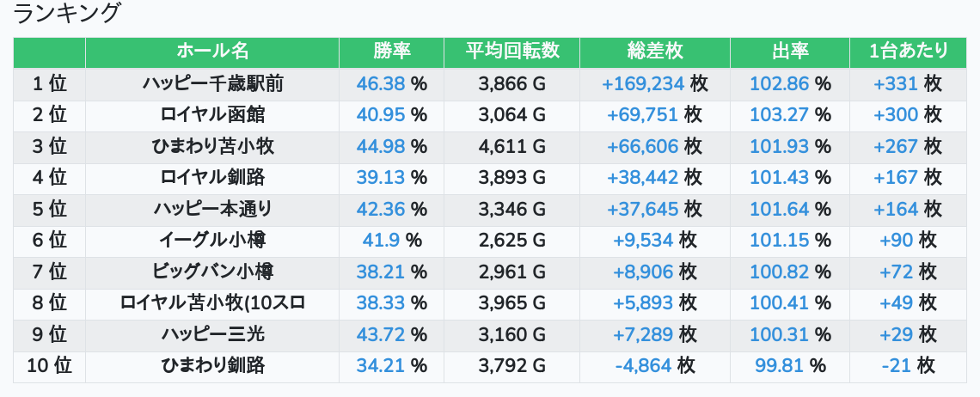Click the 1台あたり column header
Image resolution: width=980 pixels, height=397 pixels.
908,52
